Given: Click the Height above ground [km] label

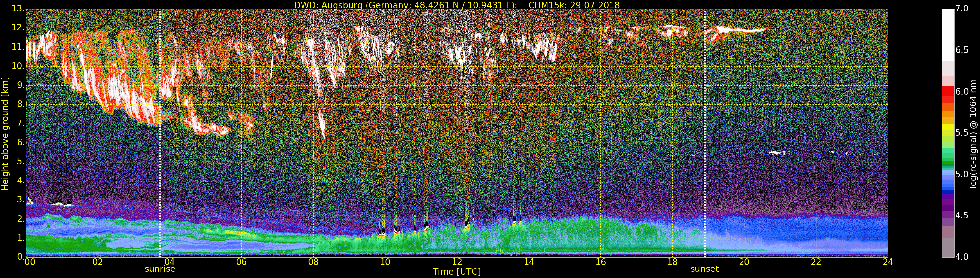Looking at the screenshot, I should coord(5,133).
